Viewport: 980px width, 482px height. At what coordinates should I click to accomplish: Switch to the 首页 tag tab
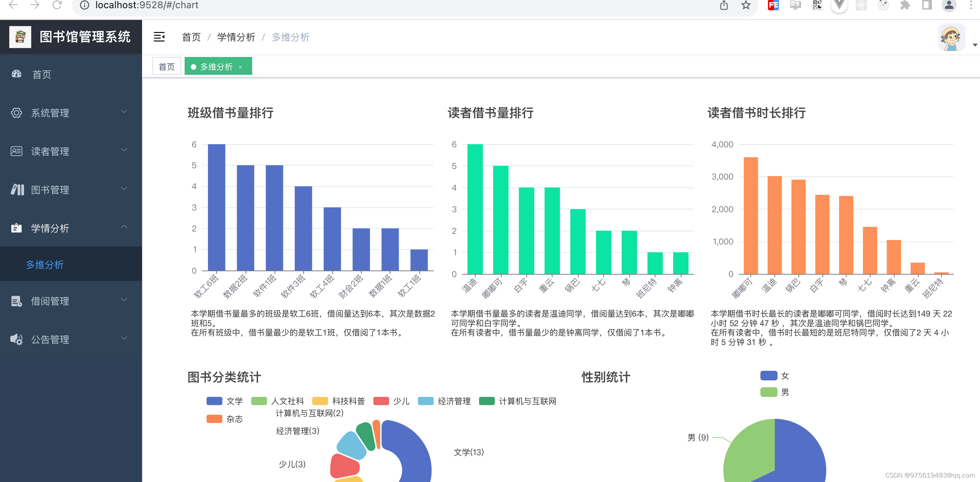167,67
